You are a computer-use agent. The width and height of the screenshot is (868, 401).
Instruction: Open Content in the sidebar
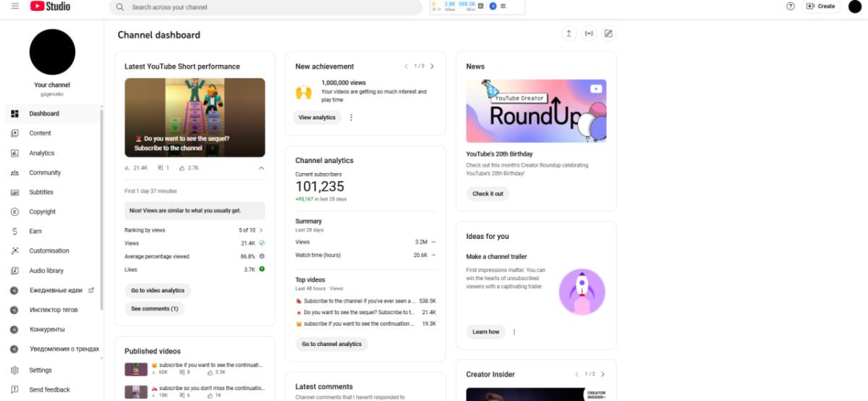coord(52,133)
